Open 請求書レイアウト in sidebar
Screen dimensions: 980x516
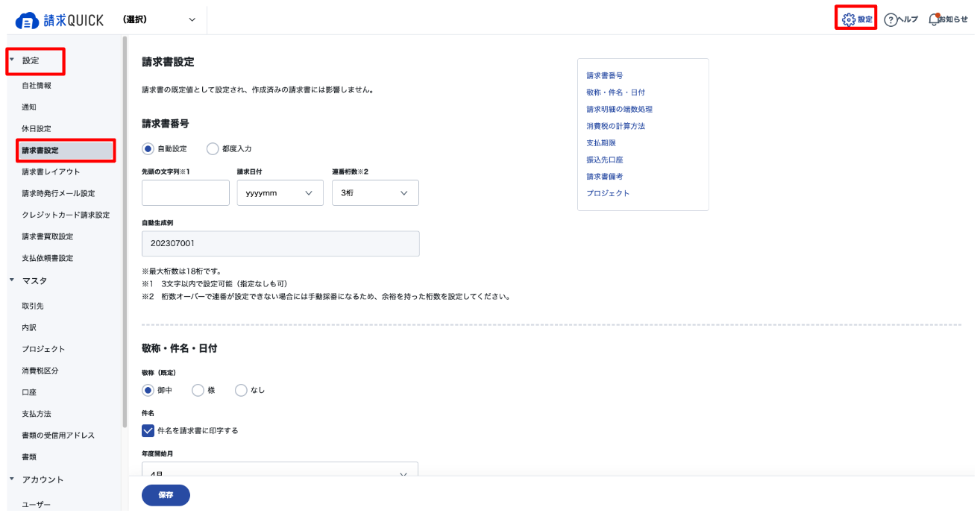click(x=51, y=172)
